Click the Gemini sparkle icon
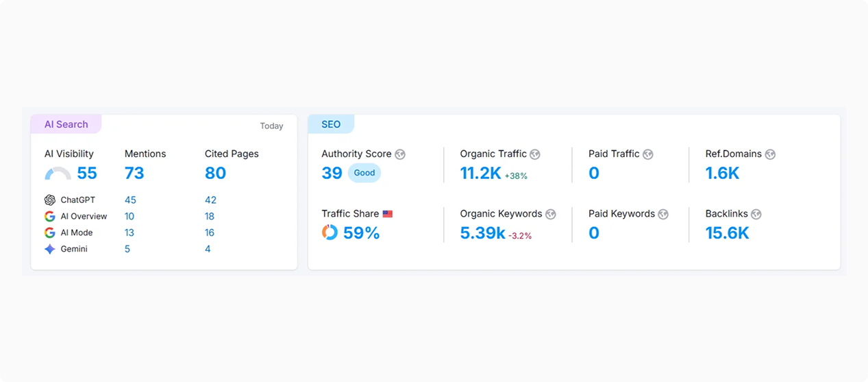The image size is (868, 382). (x=50, y=249)
